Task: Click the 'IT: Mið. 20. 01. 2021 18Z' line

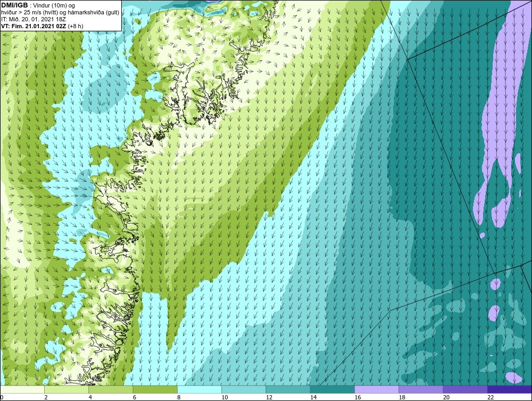Action: point(33,19)
